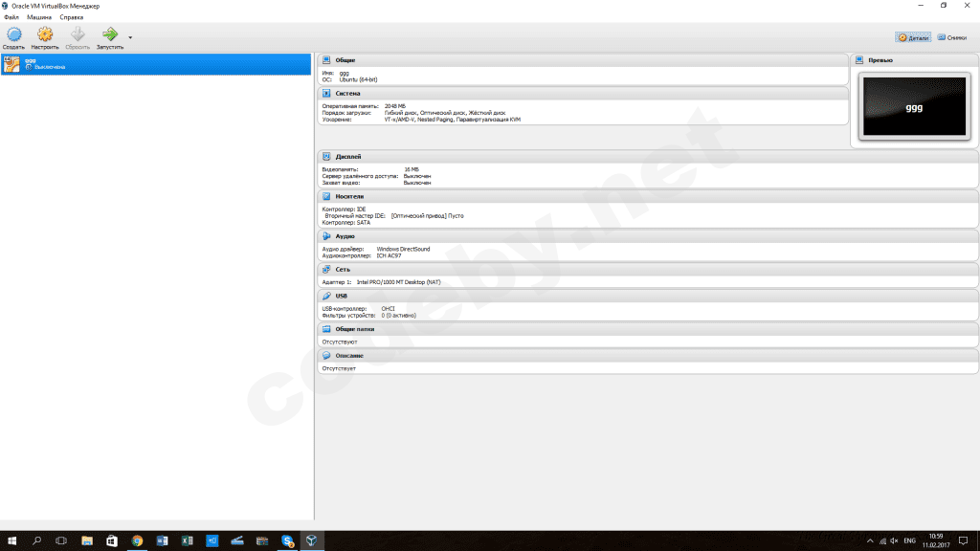Screen dimensions: 980x551
Task: Open Excel from the taskbar
Action: (x=187, y=541)
